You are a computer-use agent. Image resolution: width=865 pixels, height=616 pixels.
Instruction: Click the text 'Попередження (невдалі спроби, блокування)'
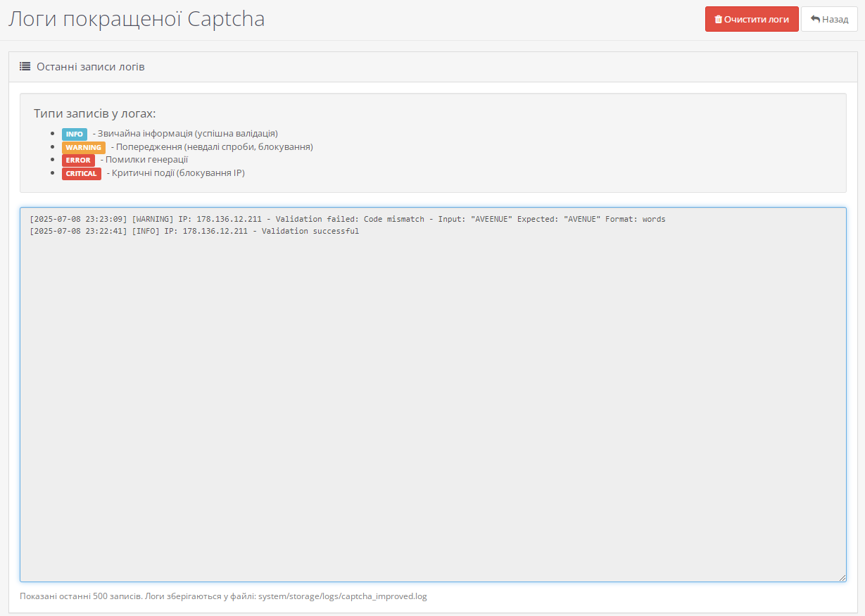215,147
